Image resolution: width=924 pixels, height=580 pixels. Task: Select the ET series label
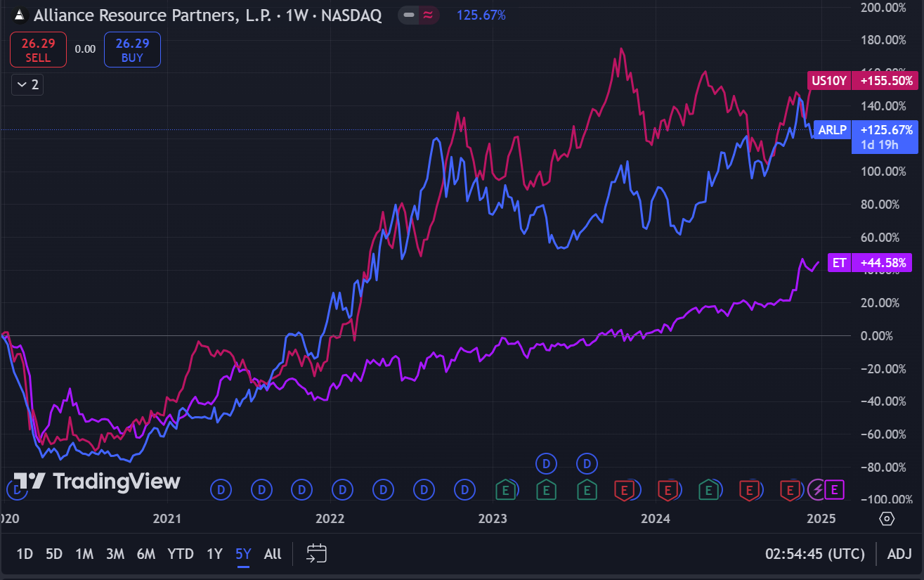click(840, 263)
